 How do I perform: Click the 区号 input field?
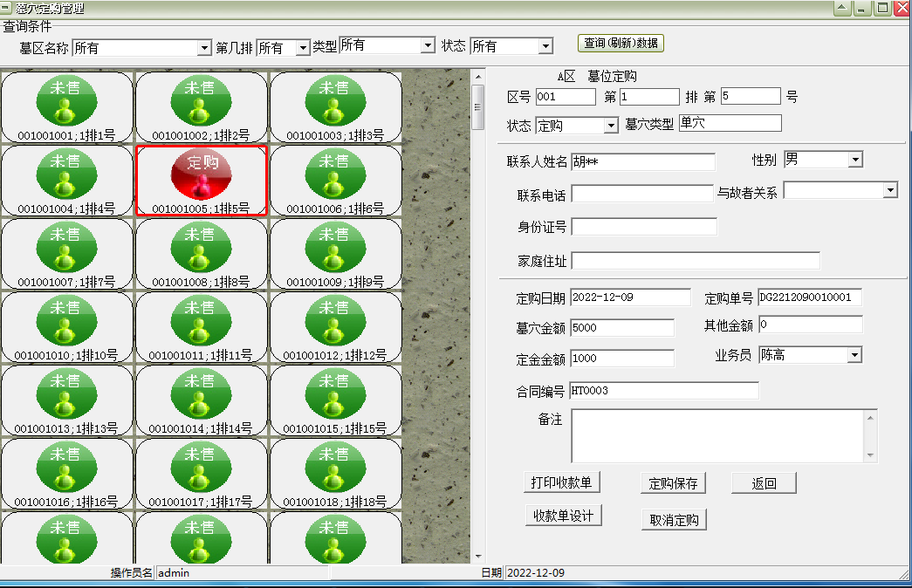click(566, 97)
